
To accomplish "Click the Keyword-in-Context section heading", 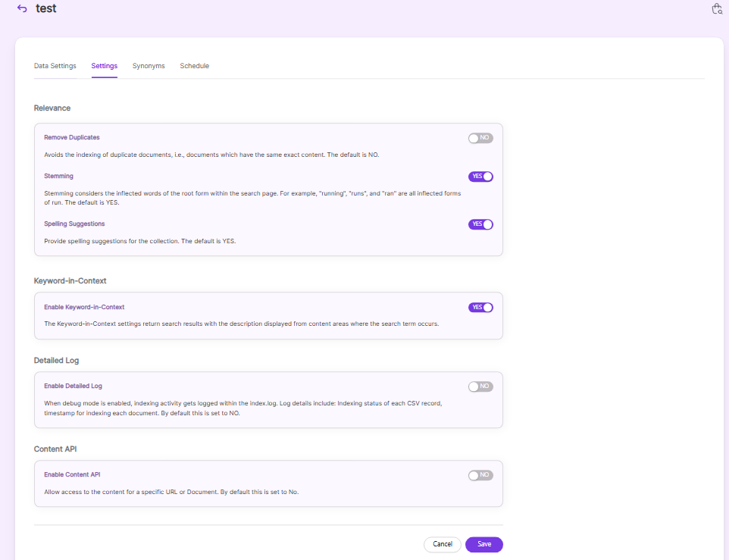I will click(70, 280).
